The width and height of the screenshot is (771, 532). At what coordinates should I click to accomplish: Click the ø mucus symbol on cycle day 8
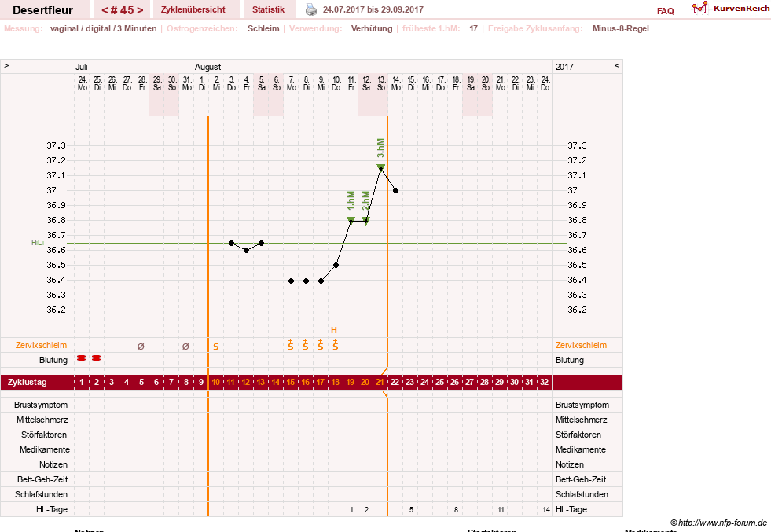(185, 346)
